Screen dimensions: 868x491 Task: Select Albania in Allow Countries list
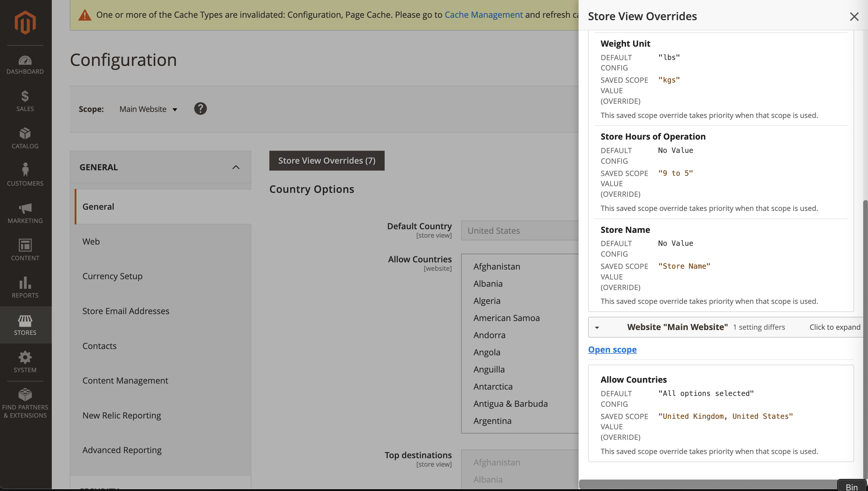click(x=519, y=284)
